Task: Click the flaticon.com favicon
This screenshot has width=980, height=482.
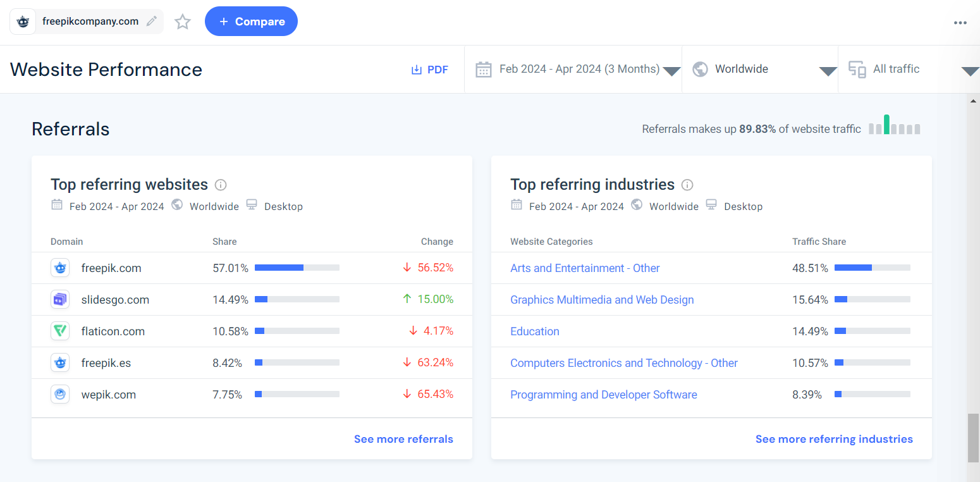Action: (60, 331)
